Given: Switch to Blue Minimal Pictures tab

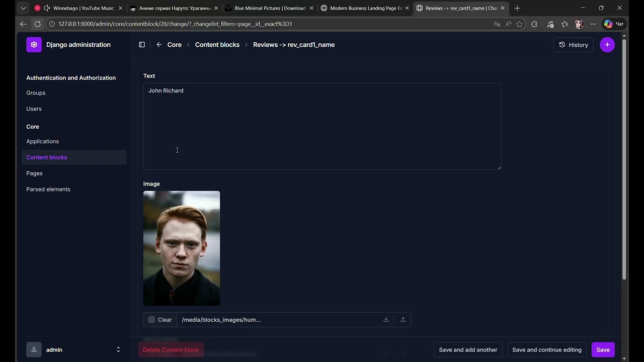Looking at the screenshot, I should (x=270, y=8).
